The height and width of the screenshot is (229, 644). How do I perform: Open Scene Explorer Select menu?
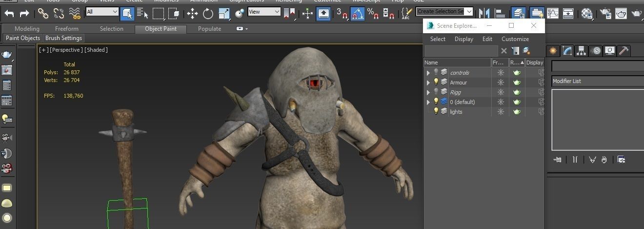[x=438, y=39]
